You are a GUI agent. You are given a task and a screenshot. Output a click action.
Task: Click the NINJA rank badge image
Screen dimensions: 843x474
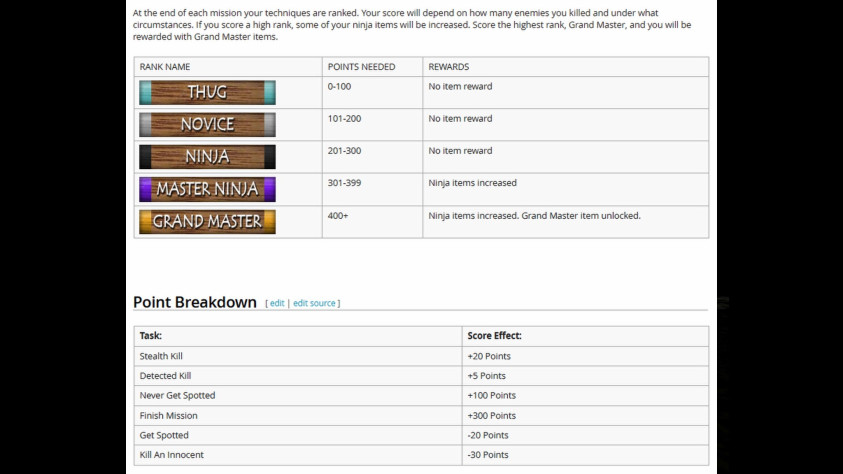click(x=208, y=157)
